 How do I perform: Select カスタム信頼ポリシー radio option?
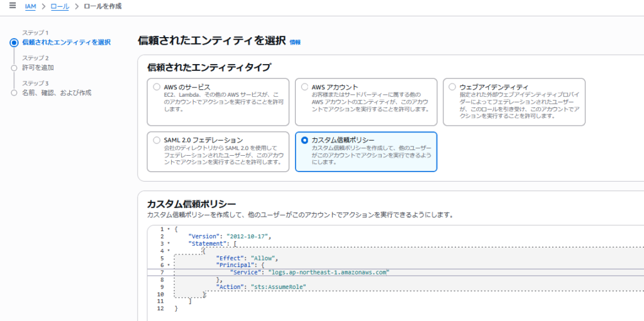[x=305, y=140]
